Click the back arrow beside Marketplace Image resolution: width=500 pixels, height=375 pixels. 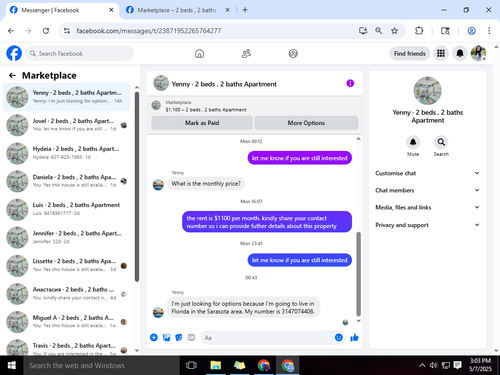click(12, 76)
